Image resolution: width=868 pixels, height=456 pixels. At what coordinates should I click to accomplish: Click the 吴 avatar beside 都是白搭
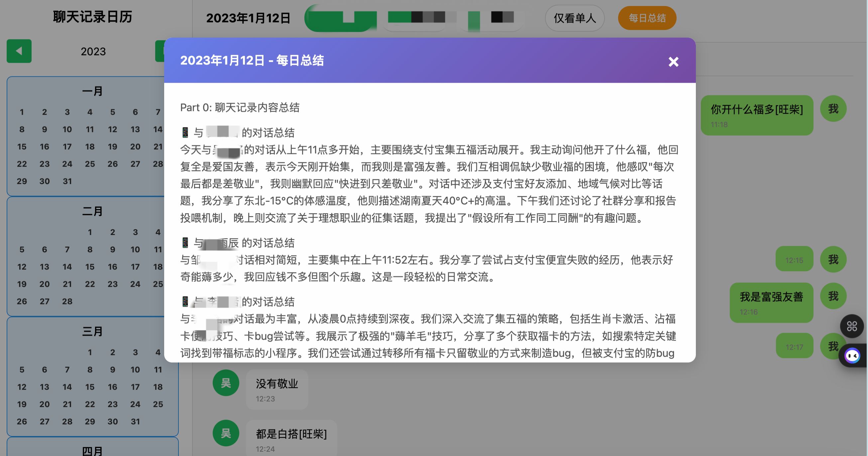(x=225, y=433)
